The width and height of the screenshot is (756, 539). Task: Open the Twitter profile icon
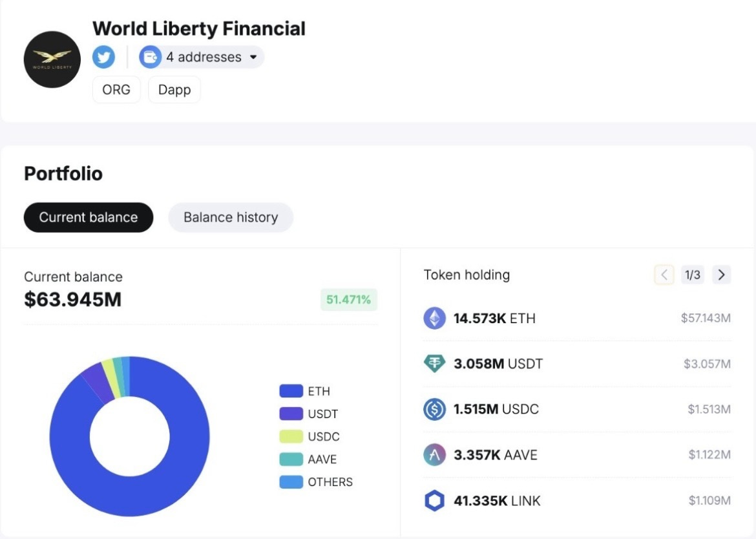tap(103, 57)
